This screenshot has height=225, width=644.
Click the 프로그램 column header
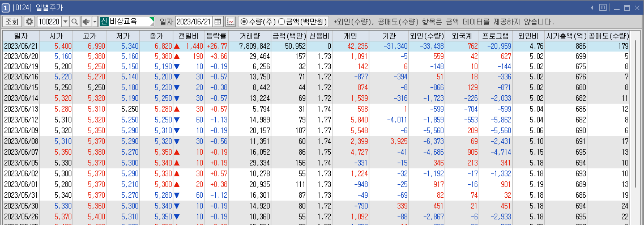click(496, 36)
